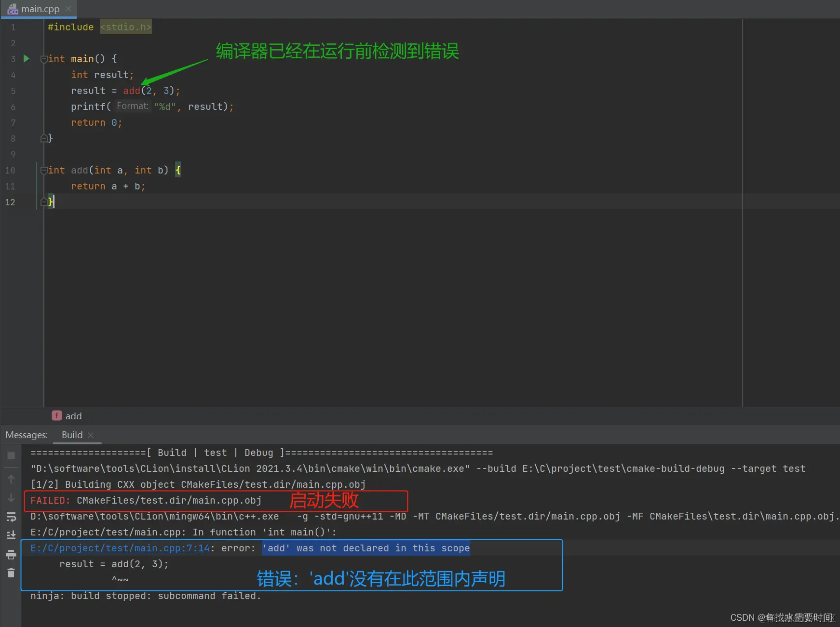Click the red add call on line 5
Screen dimensions: 840x627
click(132, 91)
